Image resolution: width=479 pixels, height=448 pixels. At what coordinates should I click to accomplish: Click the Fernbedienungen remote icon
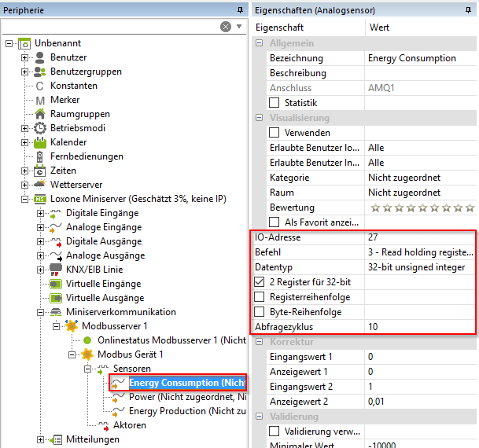39,156
